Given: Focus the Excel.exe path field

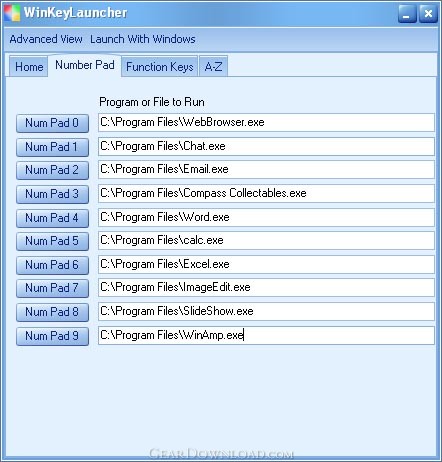Looking at the screenshot, I should tap(266, 264).
